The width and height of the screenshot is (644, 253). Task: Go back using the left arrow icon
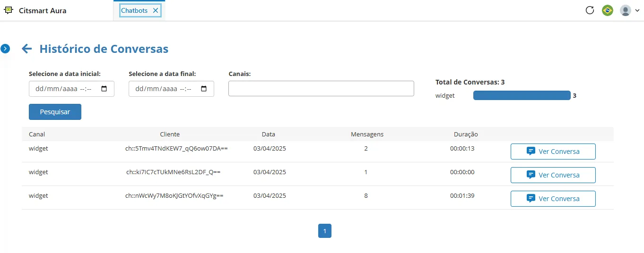pyautogui.click(x=26, y=49)
